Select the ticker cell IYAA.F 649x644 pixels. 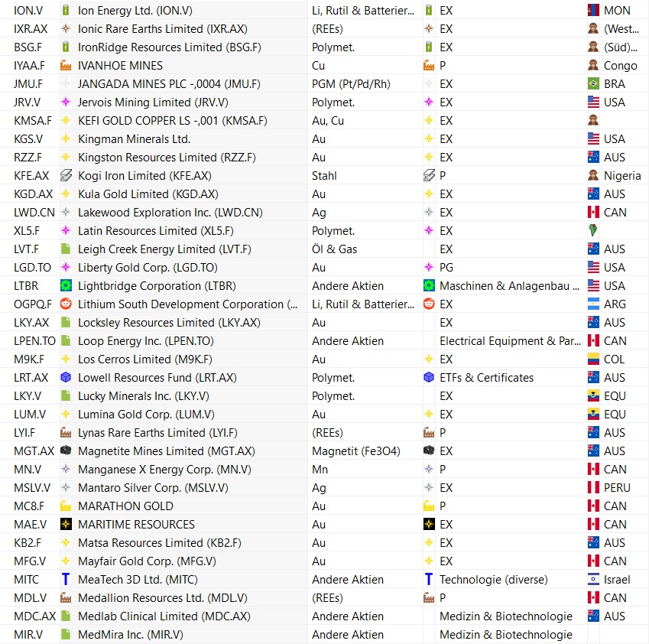point(29,66)
